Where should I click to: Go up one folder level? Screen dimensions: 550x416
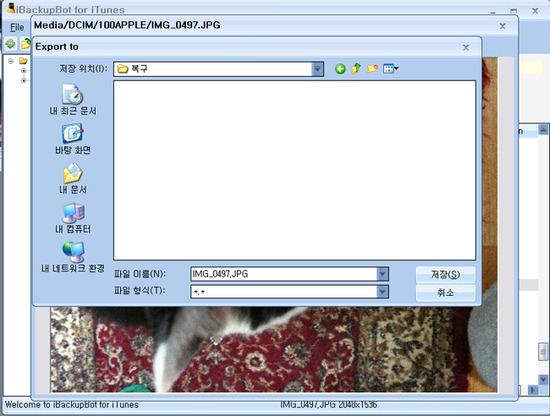click(x=356, y=69)
